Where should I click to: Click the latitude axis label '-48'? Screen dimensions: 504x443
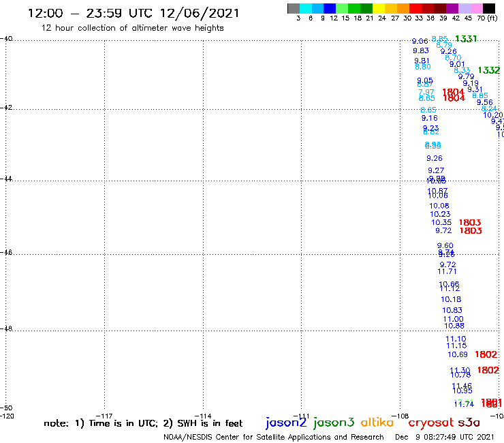[6, 329]
